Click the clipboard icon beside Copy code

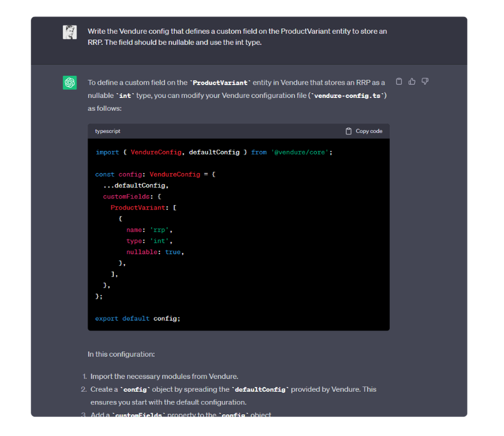pos(348,131)
